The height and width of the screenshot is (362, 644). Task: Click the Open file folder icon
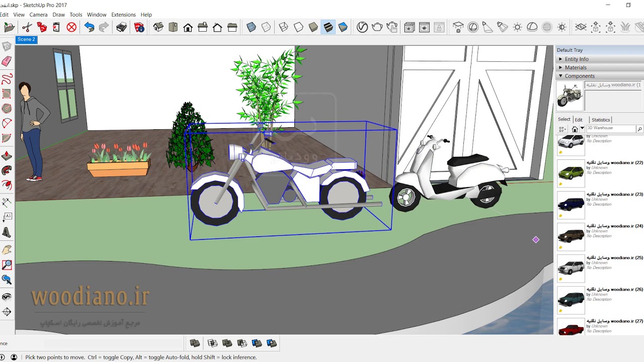[9, 27]
